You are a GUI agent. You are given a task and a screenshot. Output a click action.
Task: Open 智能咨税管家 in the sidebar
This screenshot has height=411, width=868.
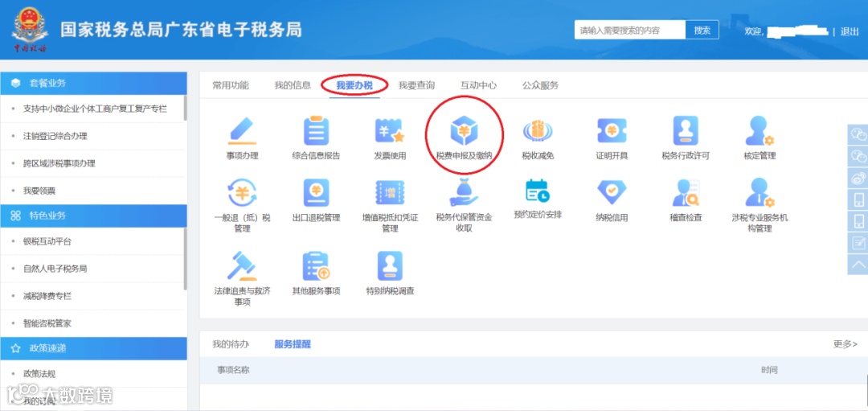pos(47,323)
